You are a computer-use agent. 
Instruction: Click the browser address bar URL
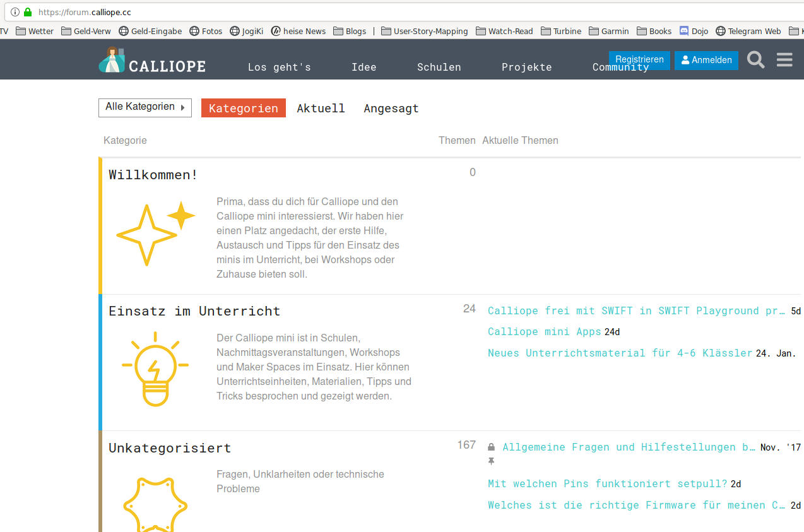pos(85,12)
